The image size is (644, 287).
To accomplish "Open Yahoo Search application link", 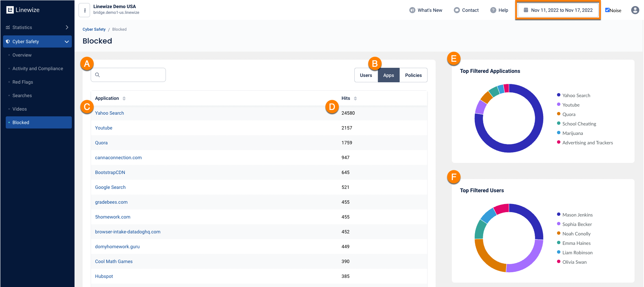I will point(110,113).
